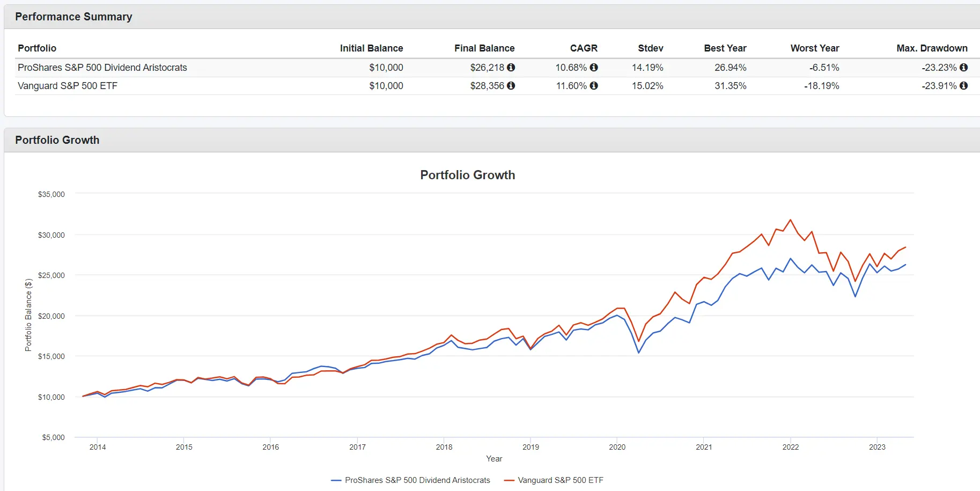980x491 pixels.
Task: Open info icon beside 10.68% CAGR
Action: coord(594,68)
